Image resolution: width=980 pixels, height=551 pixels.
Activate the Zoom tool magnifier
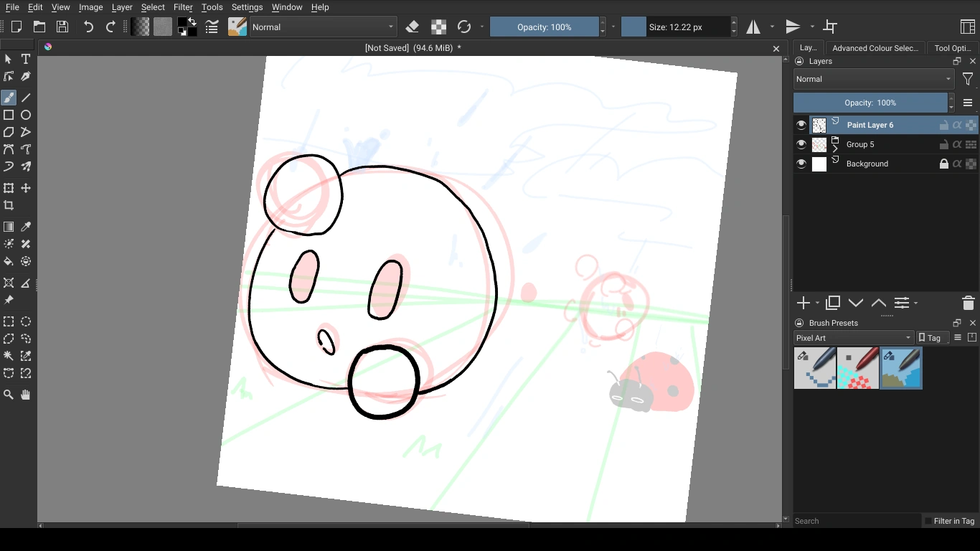[x=9, y=395]
